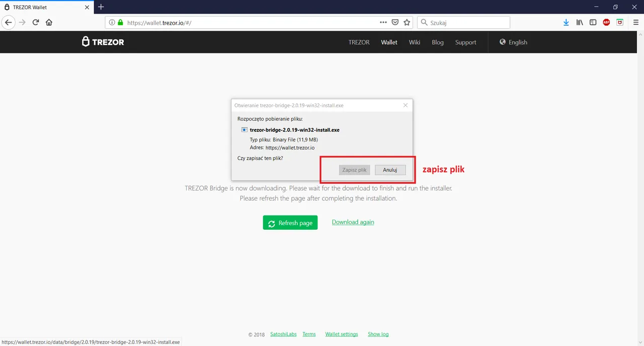Open the TREZOR navigation item
Image resolution: width=644 pixels, height=346 pixels.
pos(359,42)
